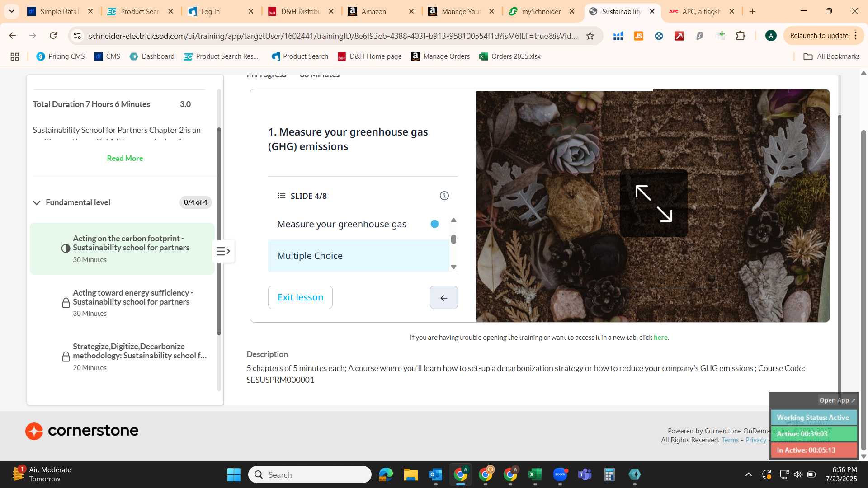Image resolution: width=868 pixels, height=488 pixels.
Task: Click the Cornerstone logo
Action: [x=82, y=431]
